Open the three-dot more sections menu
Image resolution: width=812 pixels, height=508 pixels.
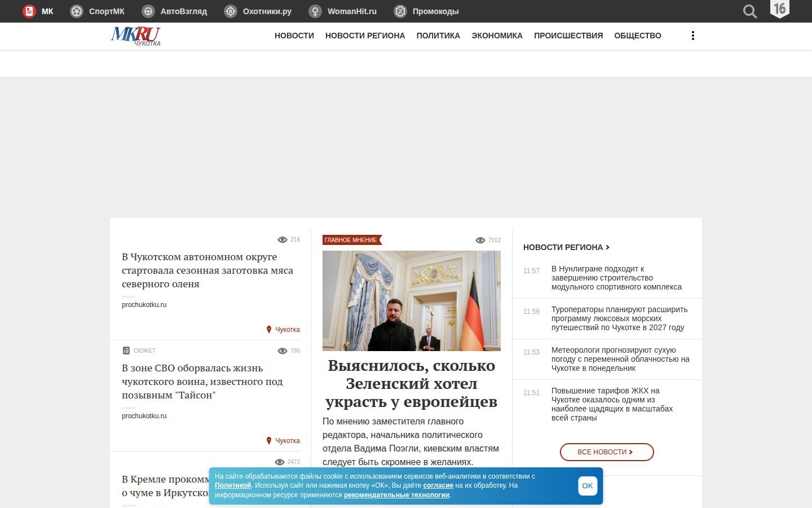[x=693, y=36]
